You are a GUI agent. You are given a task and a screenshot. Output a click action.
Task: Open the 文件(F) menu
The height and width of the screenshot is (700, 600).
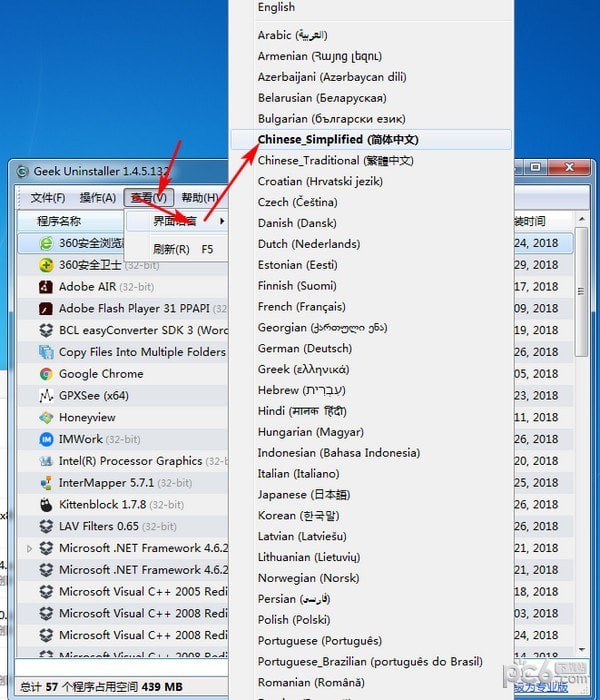coord(48,197)
